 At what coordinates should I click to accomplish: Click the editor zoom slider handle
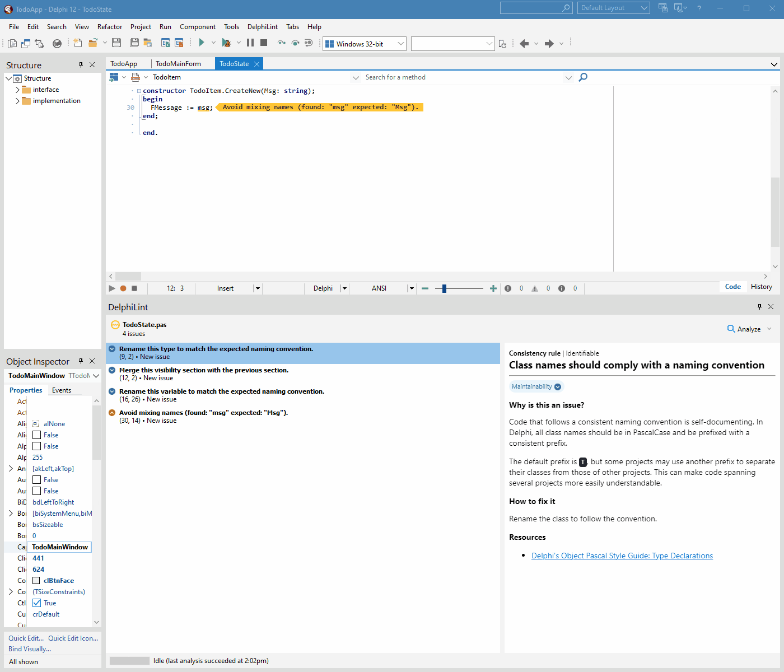[x=444, y=288]
